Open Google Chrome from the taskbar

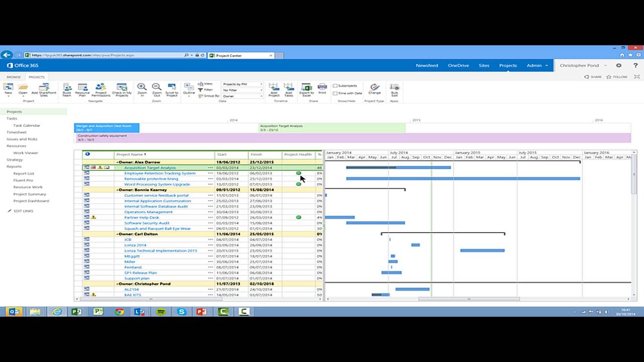pos(119,312)
